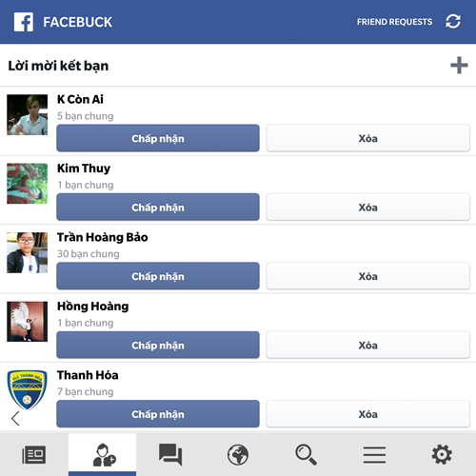Open the settings gear icon

coord(442,454)
